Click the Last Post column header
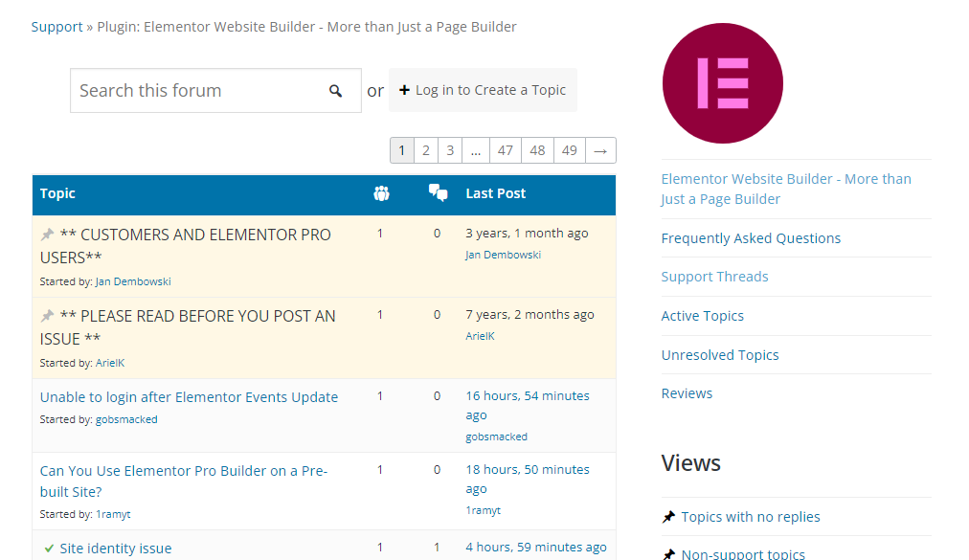The width and height of the screenshot is (969, 560). click(x=496, y=193)
